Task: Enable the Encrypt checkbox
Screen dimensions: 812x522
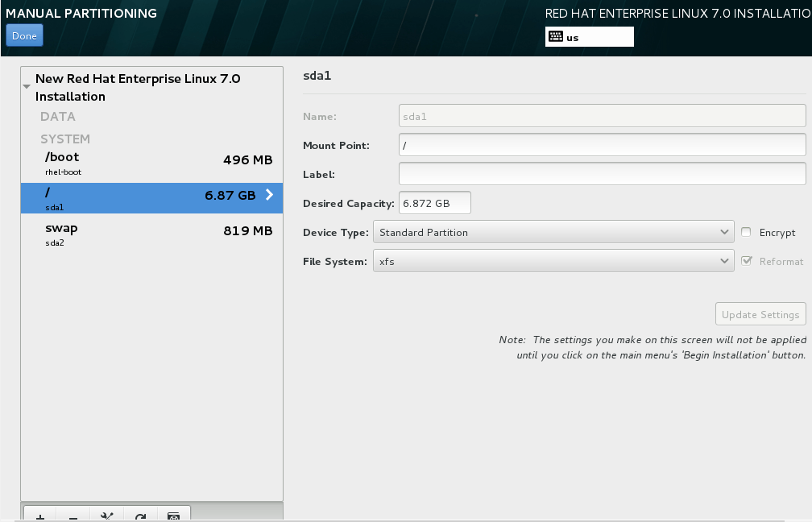Action: coord(747,233)
